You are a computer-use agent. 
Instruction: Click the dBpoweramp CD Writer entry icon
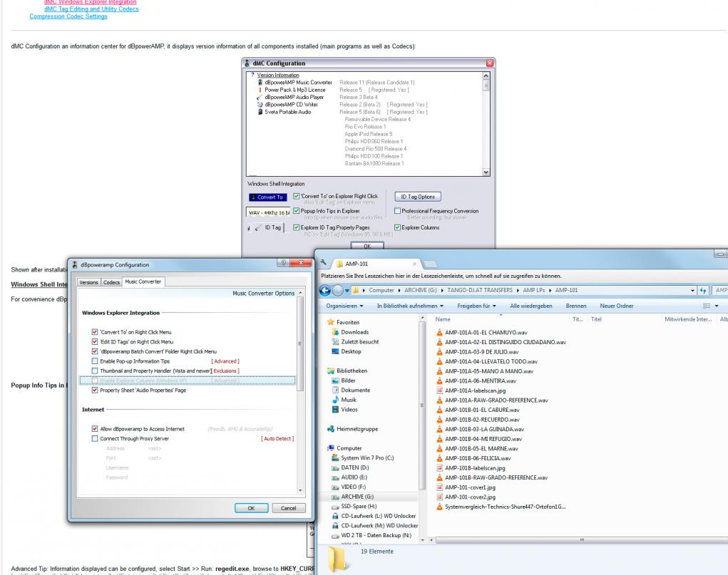point(260,104)
